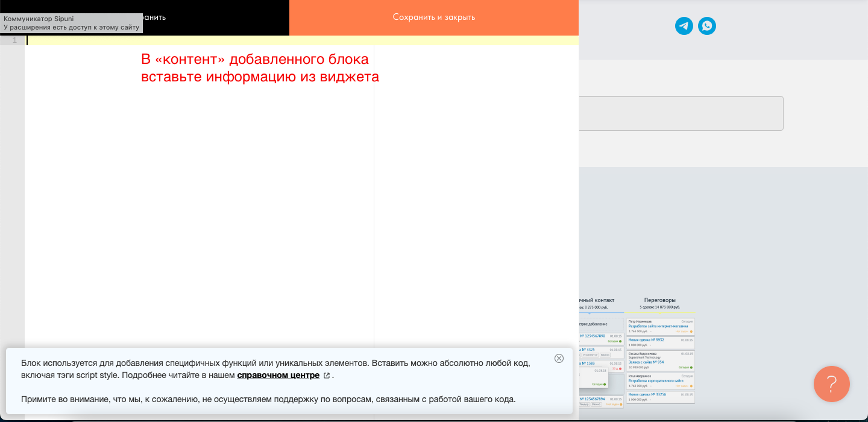The height and width of the screenshot is (422, 868).
Task: Open the Разработка корпоративного сайта deal
Action: pyautogui.click(x=656, y=380)
